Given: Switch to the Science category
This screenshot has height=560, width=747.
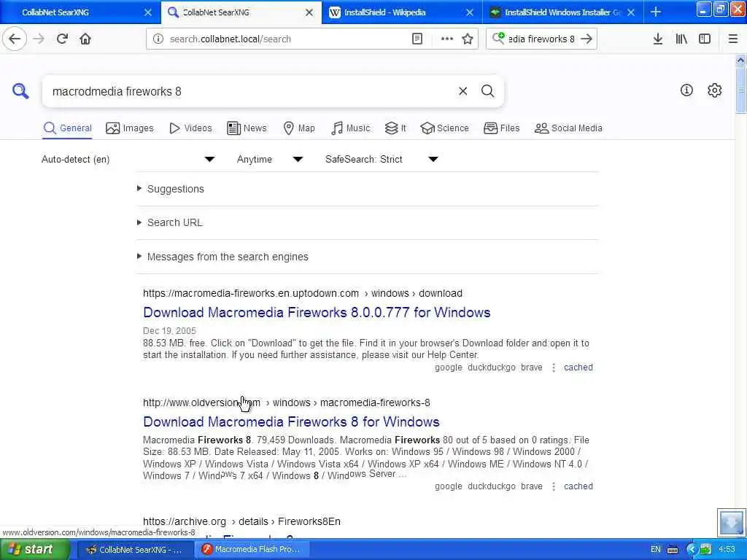Looking at the screenshot, I should click(445, 128).
